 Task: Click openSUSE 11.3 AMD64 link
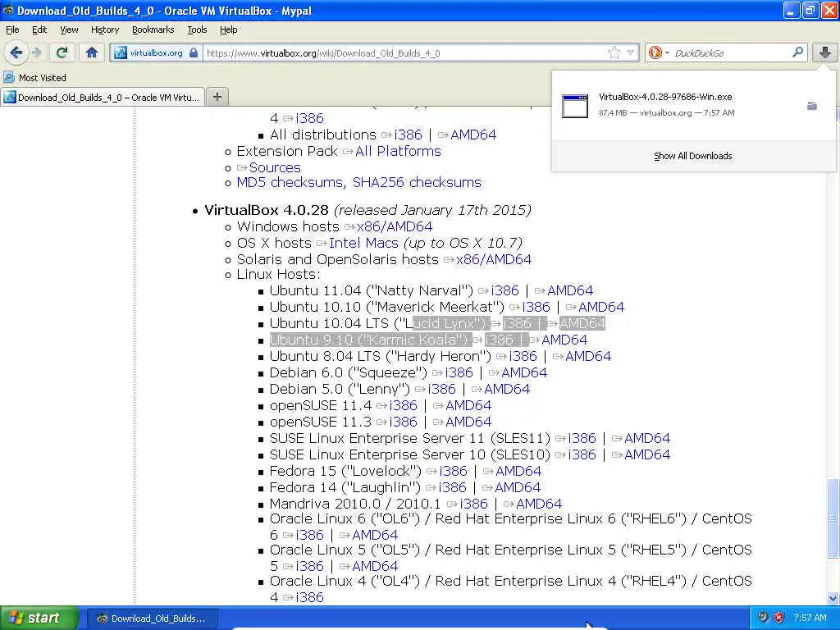click(468, 422)
